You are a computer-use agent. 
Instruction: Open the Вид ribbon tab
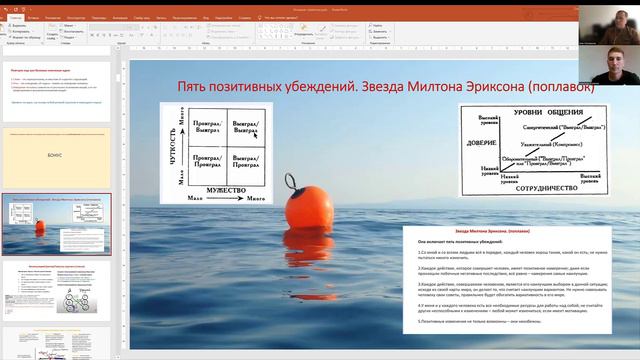point(206,18)
